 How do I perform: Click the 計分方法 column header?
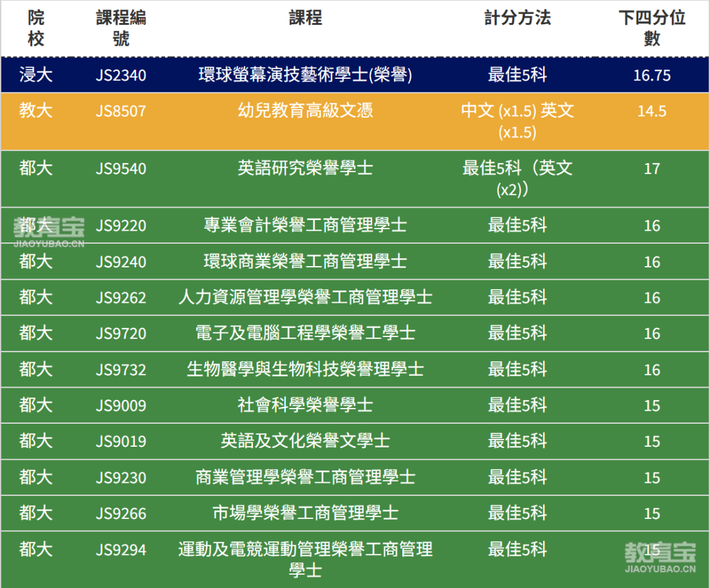pyautogui.click(x=517, y=18)
